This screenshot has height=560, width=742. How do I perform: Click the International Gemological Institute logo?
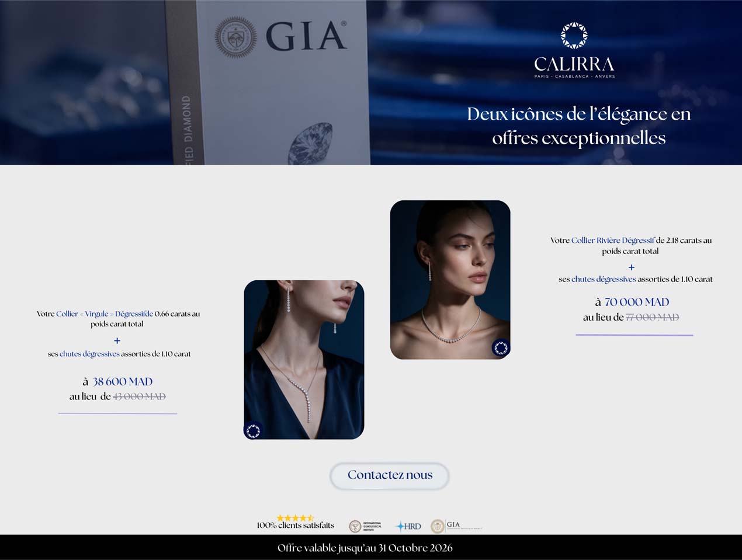366,526
